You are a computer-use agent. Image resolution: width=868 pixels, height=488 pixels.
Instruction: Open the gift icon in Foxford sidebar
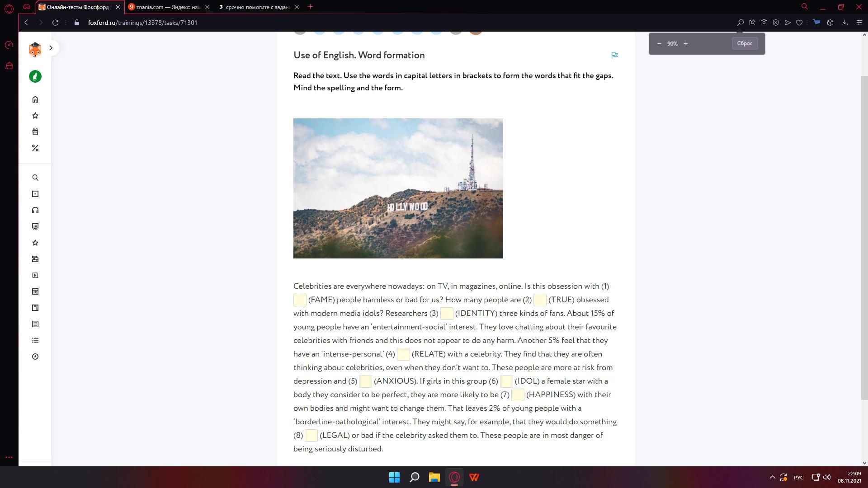[x=35, y=132]
